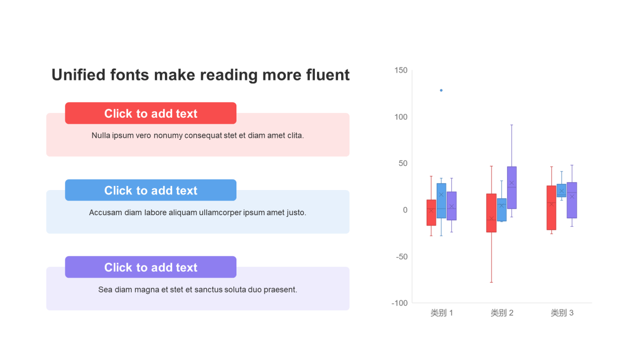The width and height of the screenshot is (644, 362).
Task: Click the purple "Click to add text" header
Action: pyautogui.click(x=150, y=267)
